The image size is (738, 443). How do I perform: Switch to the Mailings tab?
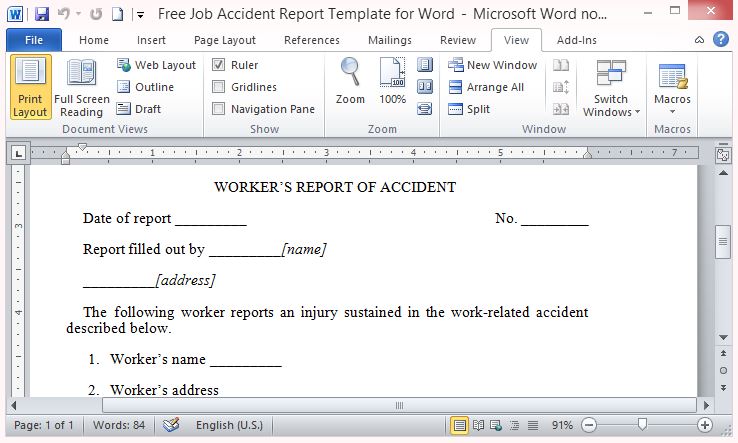pyautogui.click(x=390, y=40)
